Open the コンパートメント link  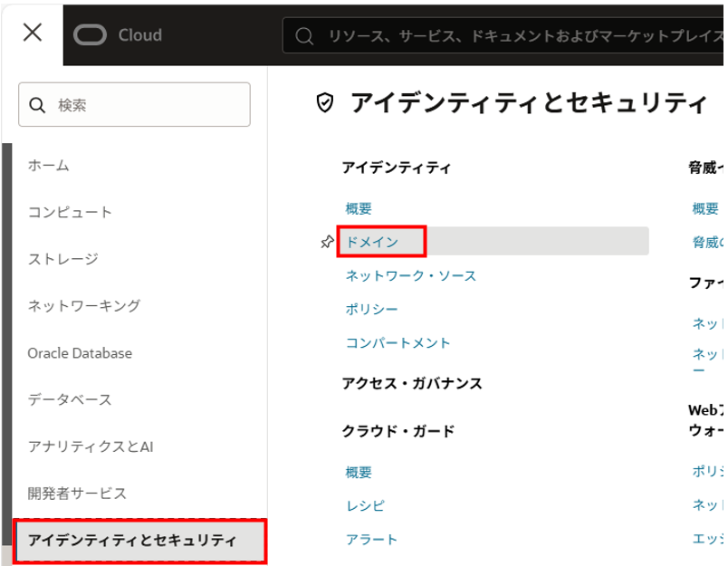tap(398, 343)
